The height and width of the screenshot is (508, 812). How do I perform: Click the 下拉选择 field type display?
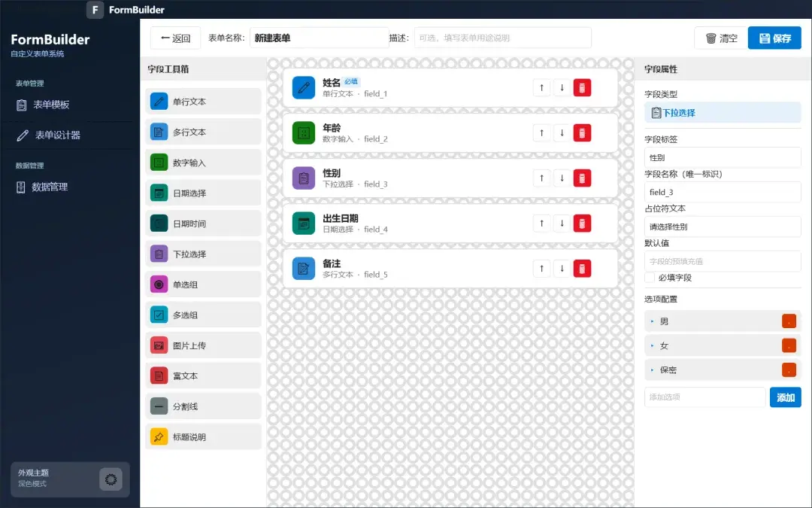coord(723,112)
